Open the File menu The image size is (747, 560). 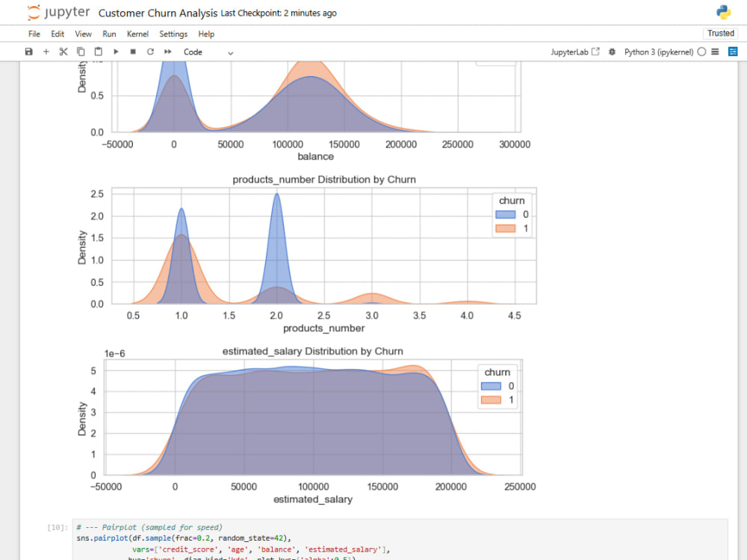click(34, 34)
